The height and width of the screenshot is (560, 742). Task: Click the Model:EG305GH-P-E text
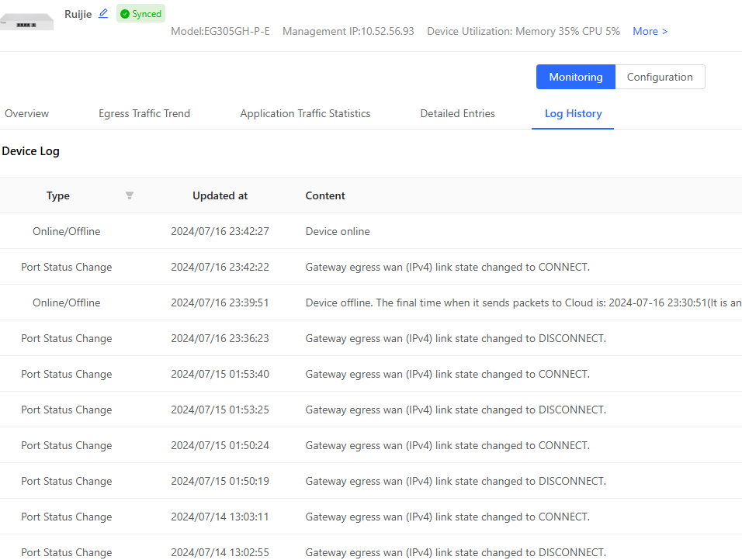point(220,31)
